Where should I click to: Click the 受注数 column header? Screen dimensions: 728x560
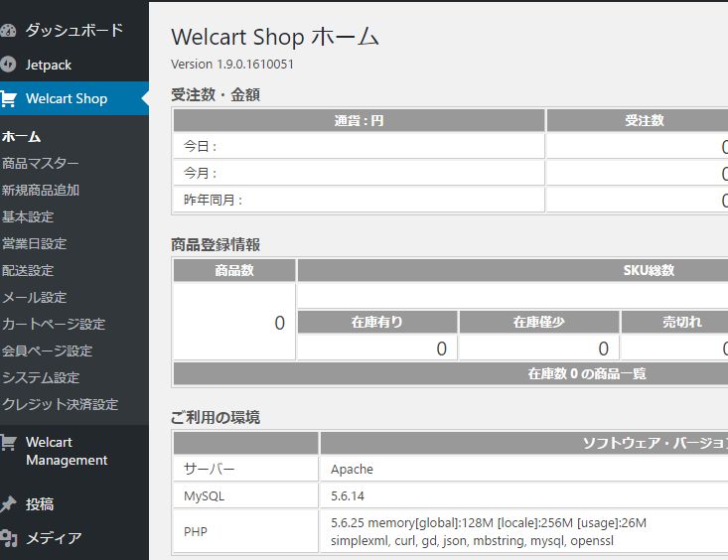[x=645, y=121]
